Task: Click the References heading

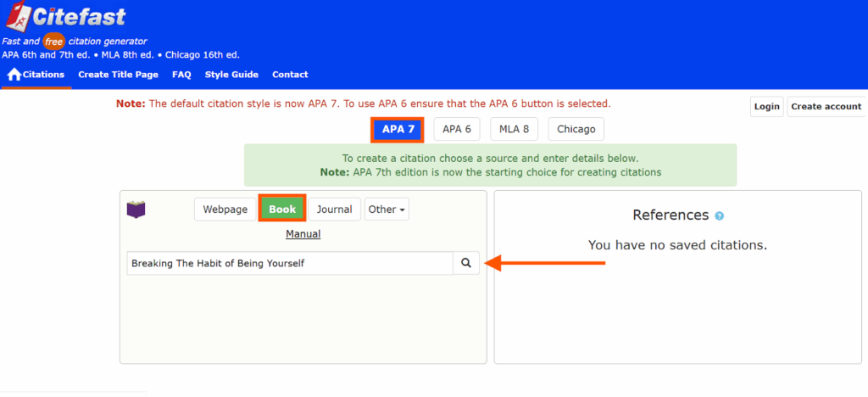Action: 670,215
